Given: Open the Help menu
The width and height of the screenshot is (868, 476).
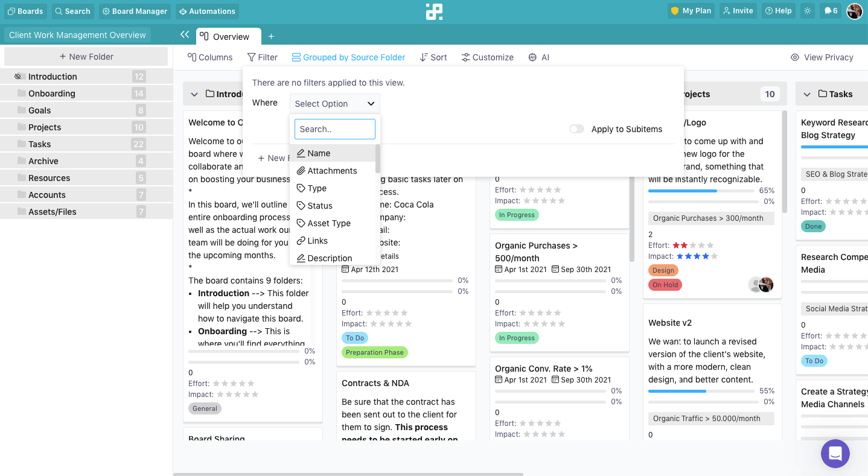Looking at the screenshot, I should tap(778, 11).
